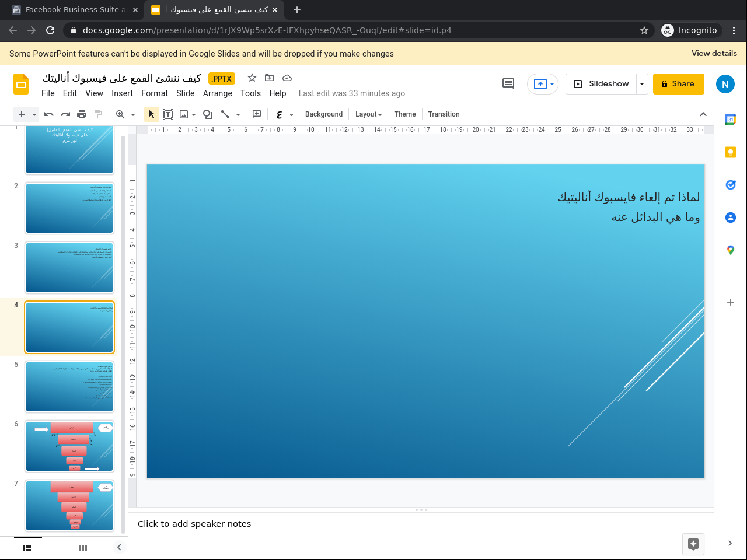Click the Explore button

pos(693,544)
